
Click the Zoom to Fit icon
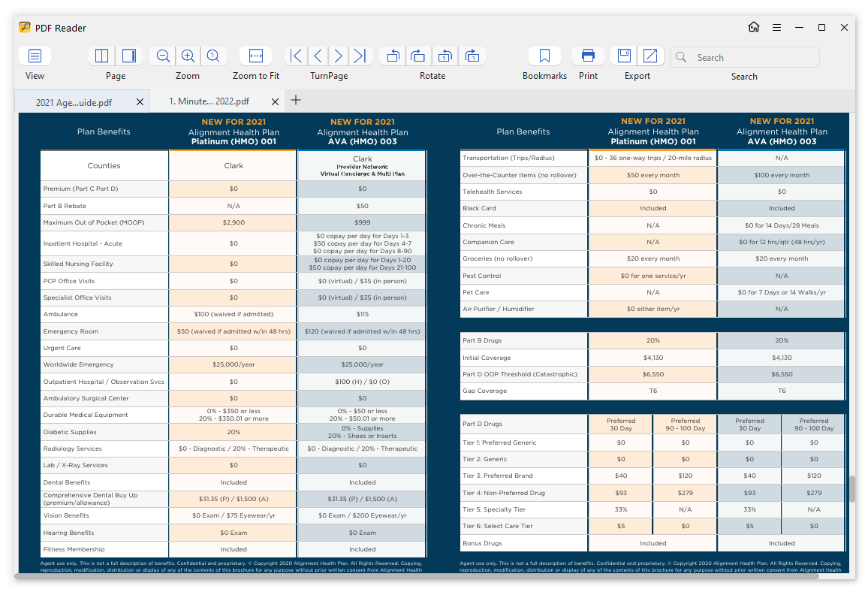click(x=256, y=56)
